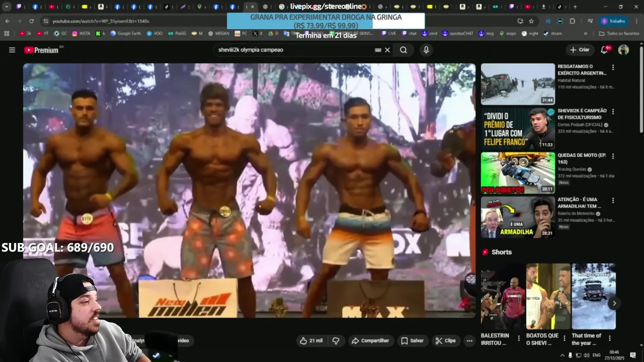Open the Chrome apps grid in bookmarks bar
The height and width of the screenshot is (362, 644).
7,33
